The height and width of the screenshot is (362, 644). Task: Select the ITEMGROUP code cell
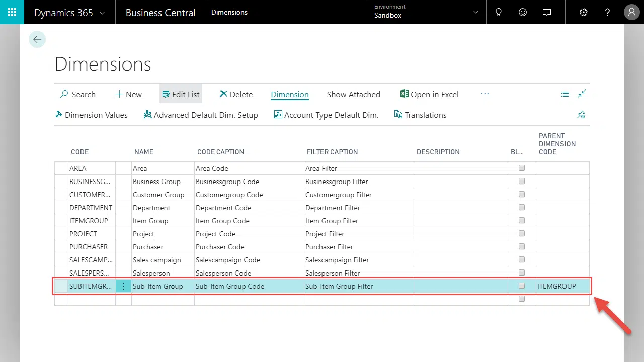tap(89, 221)
